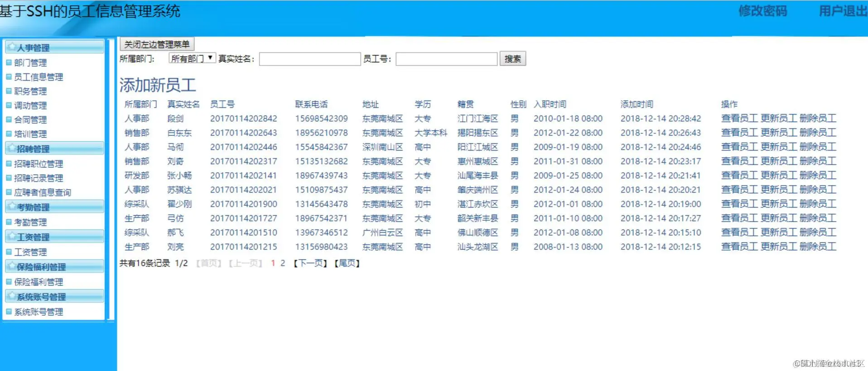Click 江门江海区 in the 籍贯 column
Screen dimensions: 868x371
(x=478, y=119)
